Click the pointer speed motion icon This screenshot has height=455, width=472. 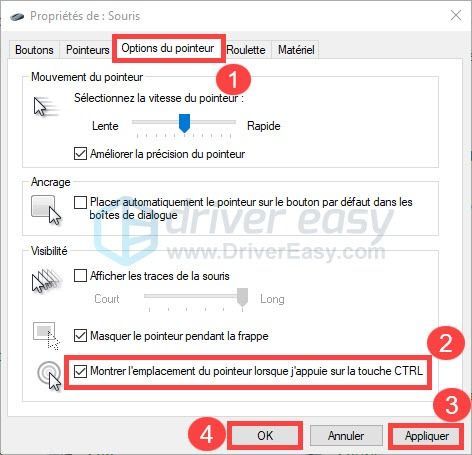click(x=46, y=106)
